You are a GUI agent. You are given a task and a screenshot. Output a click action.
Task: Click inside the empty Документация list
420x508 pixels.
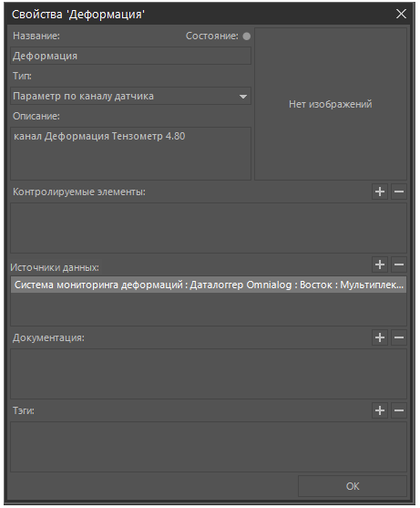209,374
